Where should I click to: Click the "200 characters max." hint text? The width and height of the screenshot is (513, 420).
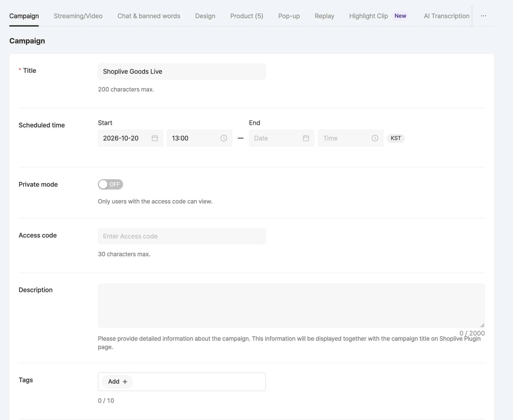(x=126, y=89)
